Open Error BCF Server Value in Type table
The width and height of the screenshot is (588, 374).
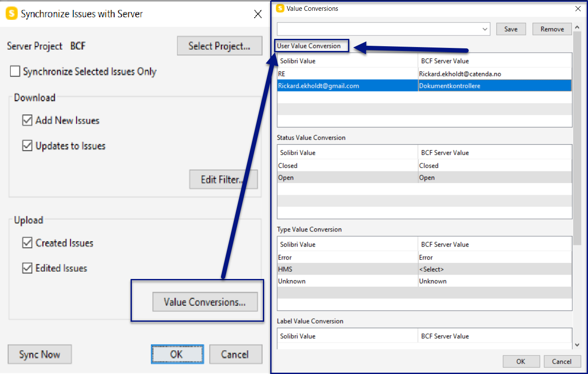(x=495, y=257)
